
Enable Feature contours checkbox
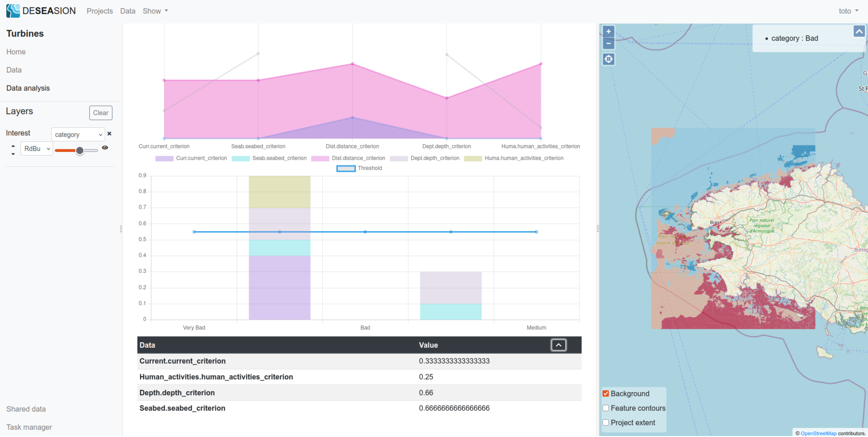(605, 408)
